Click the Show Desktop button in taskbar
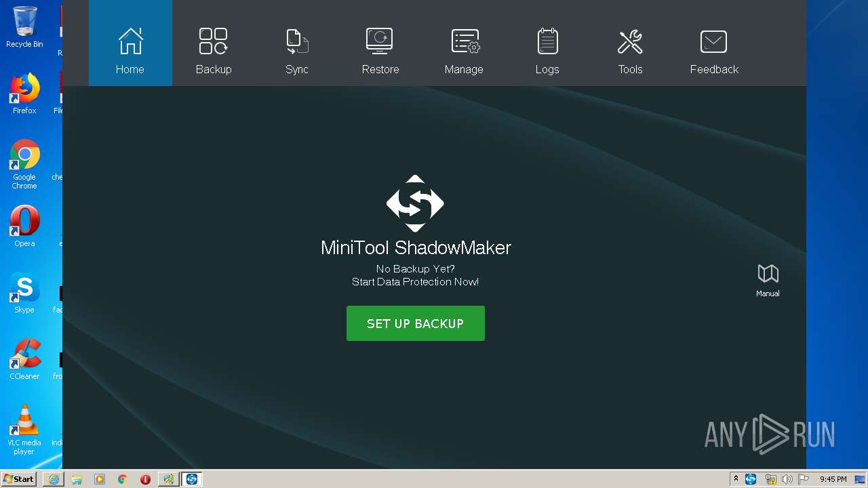Image resolution: width=868 pixels, height=488 pixels. click(x=860, y=479)
